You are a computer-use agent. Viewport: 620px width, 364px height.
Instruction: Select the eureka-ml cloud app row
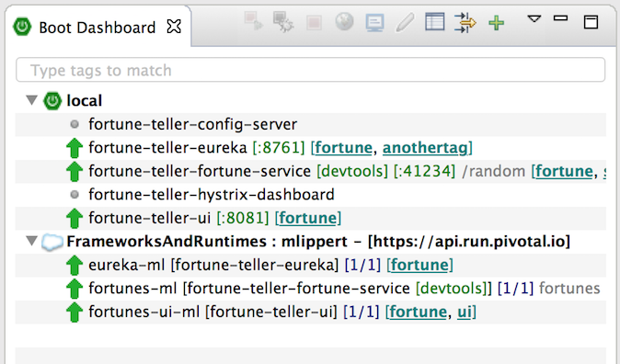pos(310,266)
